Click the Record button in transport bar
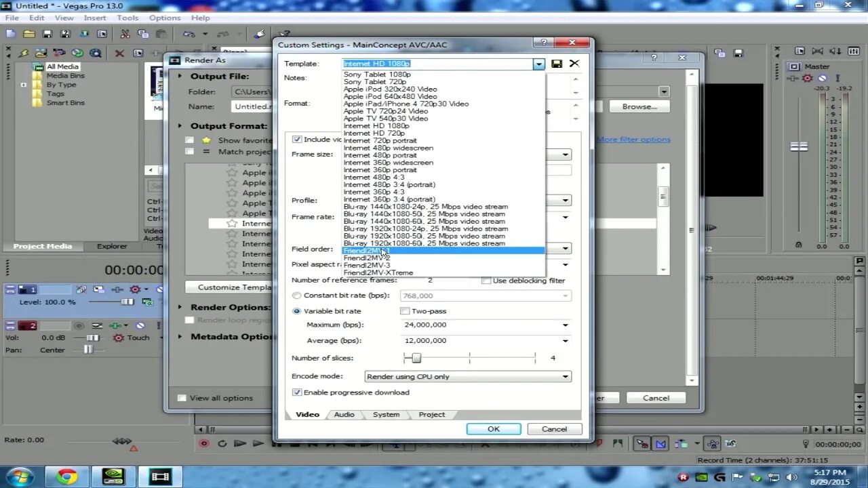Image resolution: width=868 pixels, height=488 pixels. click(203, 444)
